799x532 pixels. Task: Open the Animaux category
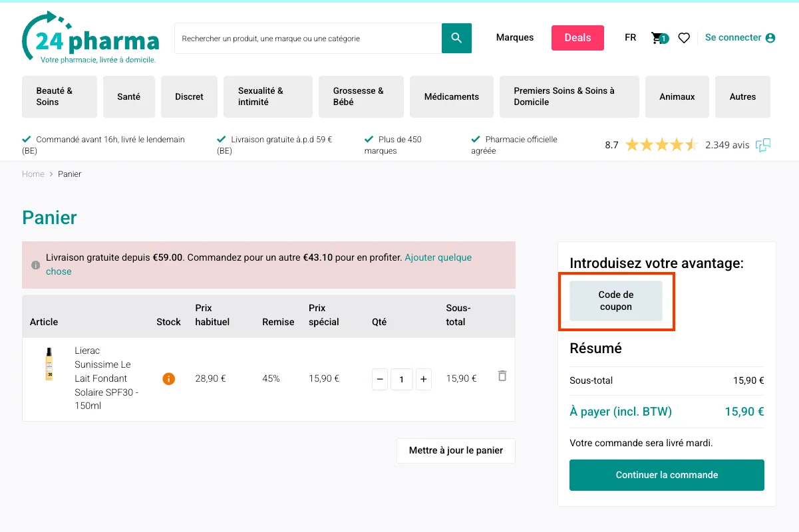click(x=677, y=96)
